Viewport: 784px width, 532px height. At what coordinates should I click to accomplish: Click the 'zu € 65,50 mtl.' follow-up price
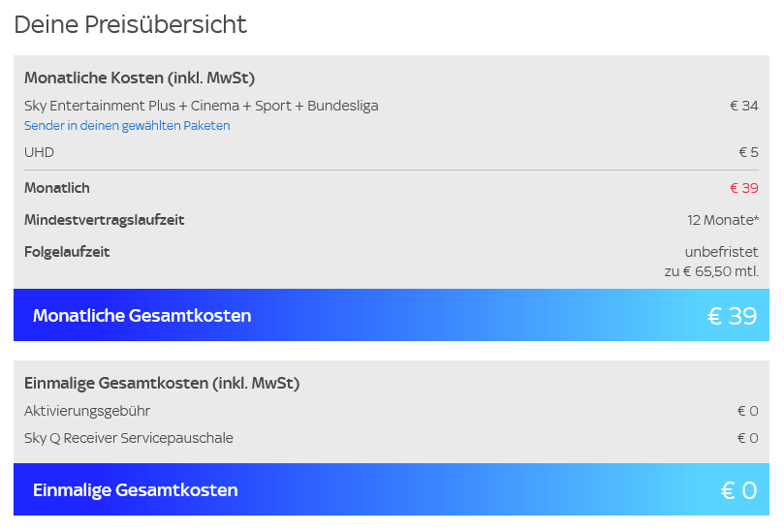[711, 271]
